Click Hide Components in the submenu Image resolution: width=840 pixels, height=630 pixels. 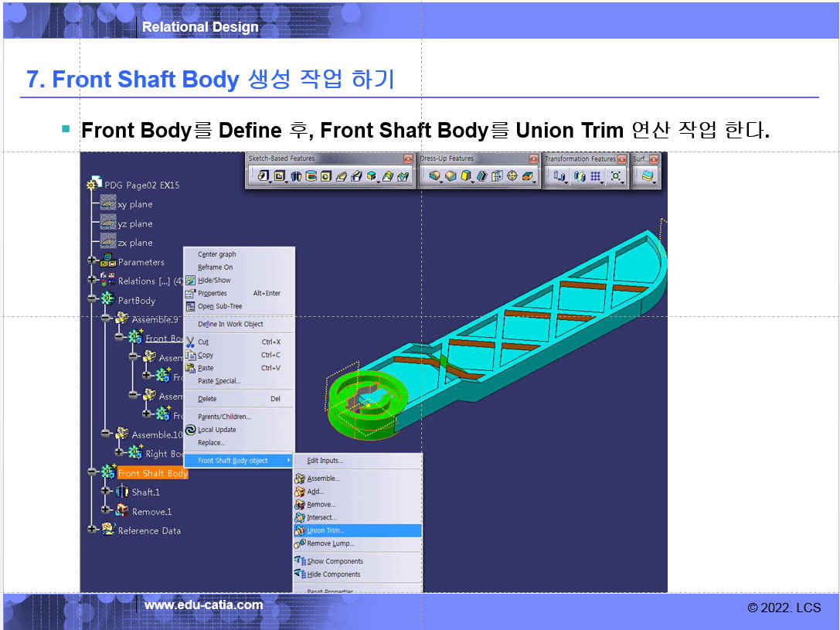coord(334,574)
